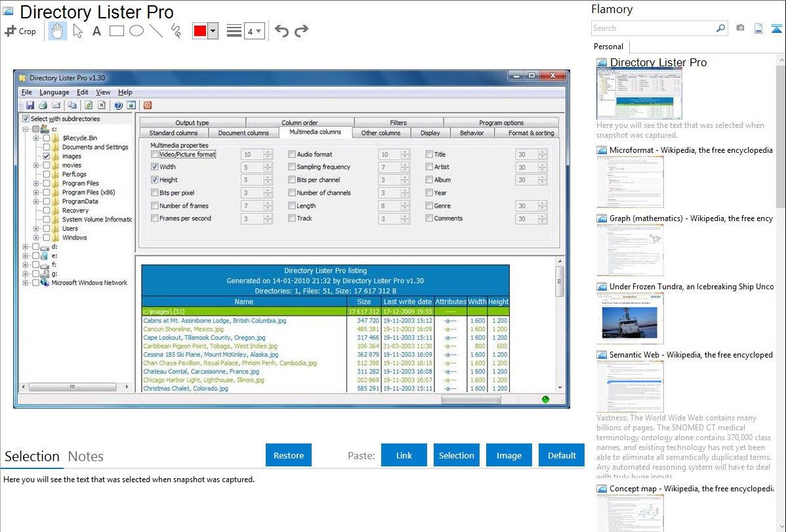
Task: Redo the last annotation
Action: (301, 31)
